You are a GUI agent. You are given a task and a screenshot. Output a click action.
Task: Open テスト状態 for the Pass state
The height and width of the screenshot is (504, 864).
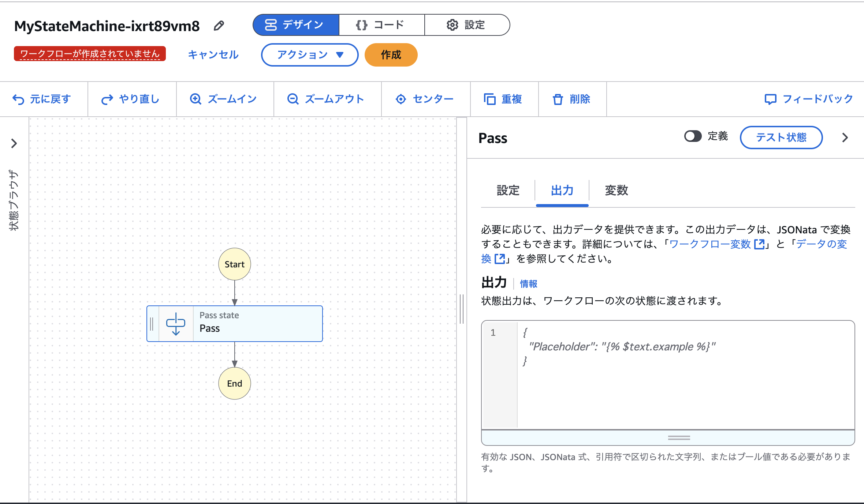coord(781,138)
